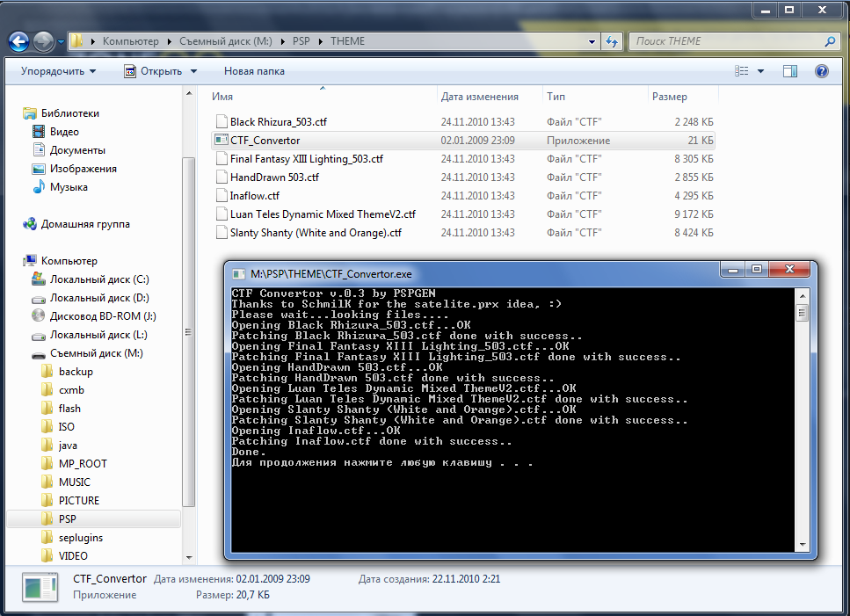
Task: Go back with the Back arrow button
Action: (x=19, y=41)
